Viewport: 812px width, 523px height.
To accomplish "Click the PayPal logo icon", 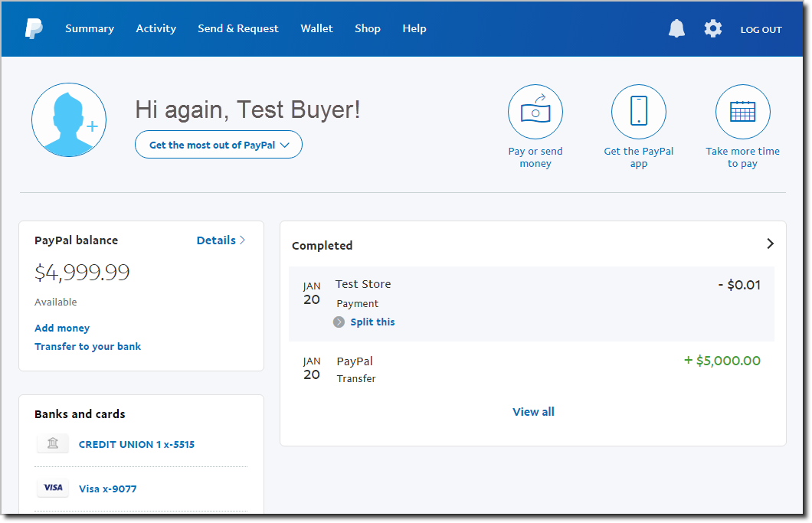I will pyautogui.click(x=33, y=29).
